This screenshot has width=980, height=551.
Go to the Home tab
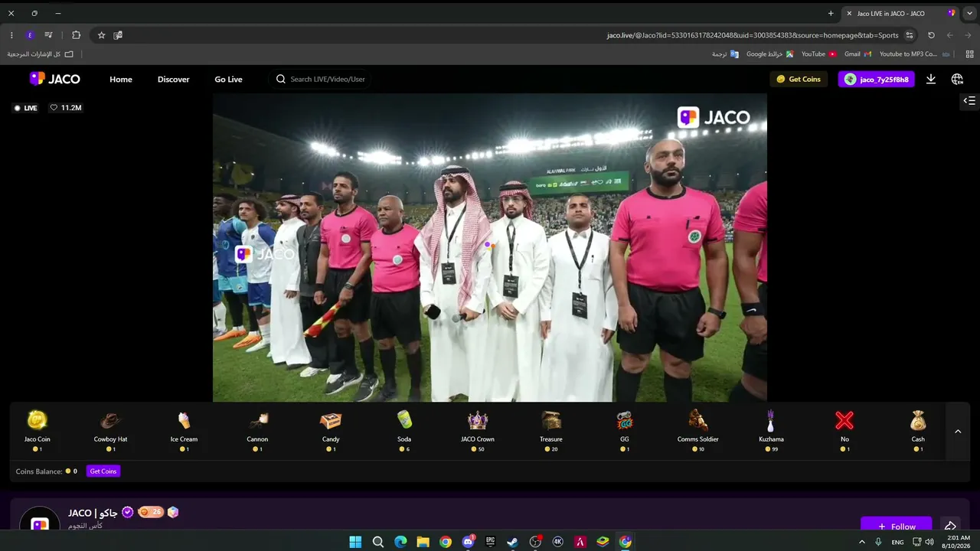pos(121,79)
